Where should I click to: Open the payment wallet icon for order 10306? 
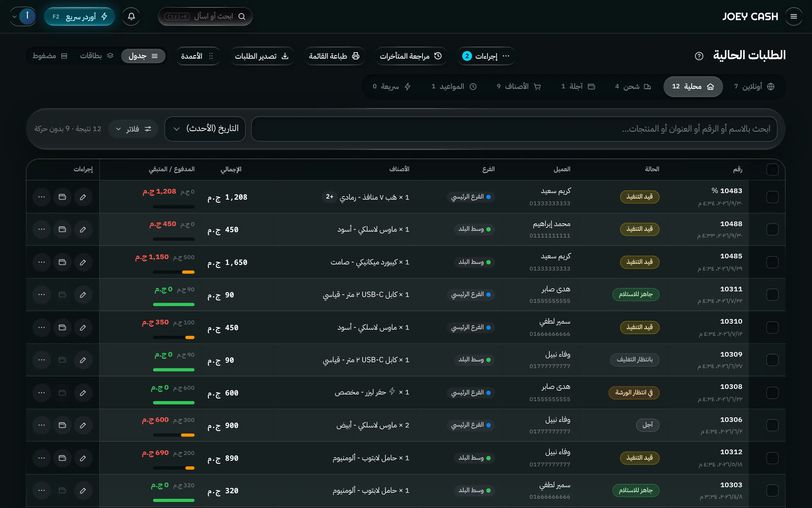(x=62, y=425)
